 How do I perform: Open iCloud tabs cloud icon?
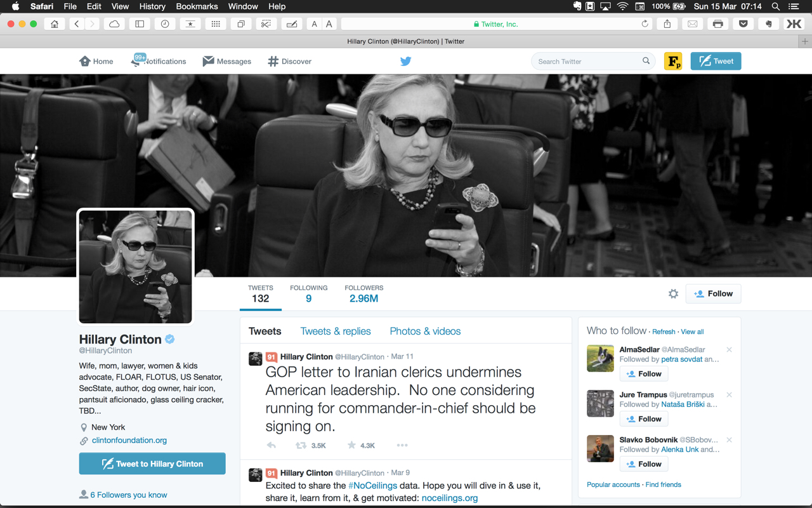tap(114, 24)
